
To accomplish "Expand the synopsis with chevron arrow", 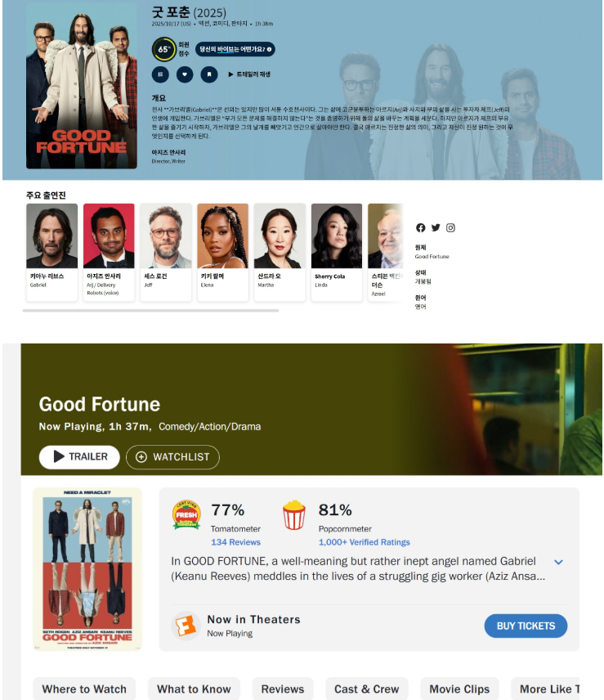I will tap(558, 562).
